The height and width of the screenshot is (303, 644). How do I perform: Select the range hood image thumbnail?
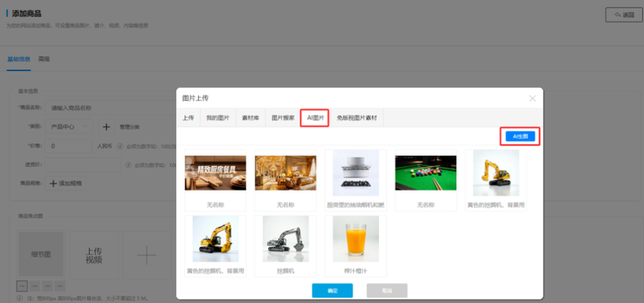point(355,173)
